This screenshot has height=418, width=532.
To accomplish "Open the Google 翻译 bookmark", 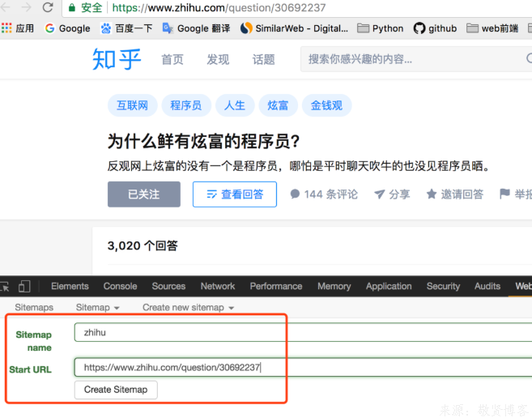I will pyautogui.click(x=196, y=28).
